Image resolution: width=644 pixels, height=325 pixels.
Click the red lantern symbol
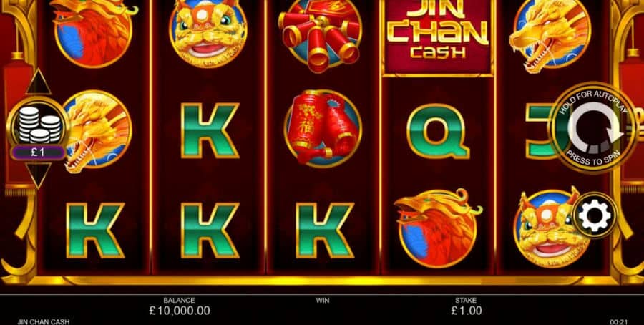[323, 128]
